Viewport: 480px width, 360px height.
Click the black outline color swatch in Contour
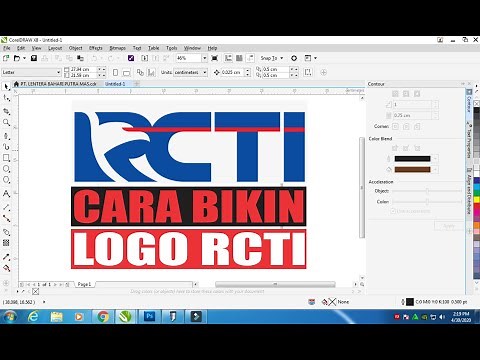[412, 159]
